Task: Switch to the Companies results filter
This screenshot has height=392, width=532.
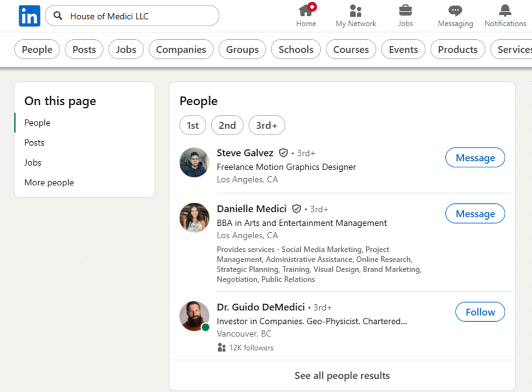Action: (x=181, y=49)
